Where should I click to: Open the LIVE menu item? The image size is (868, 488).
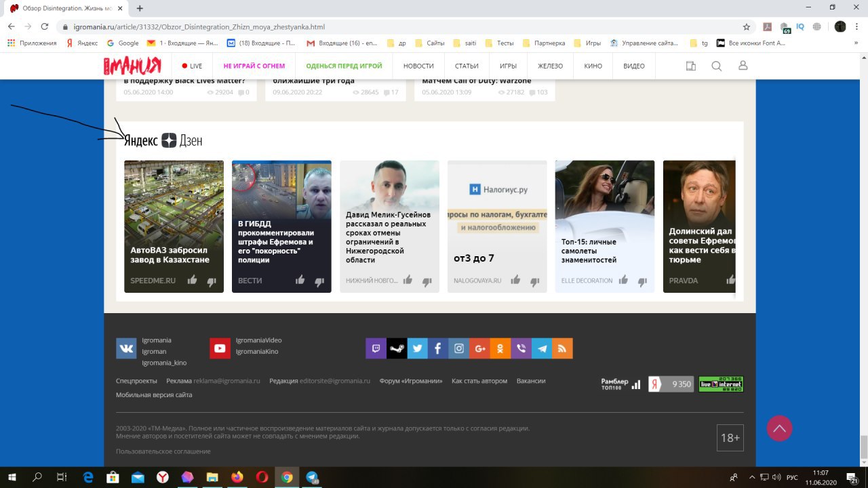192,66
